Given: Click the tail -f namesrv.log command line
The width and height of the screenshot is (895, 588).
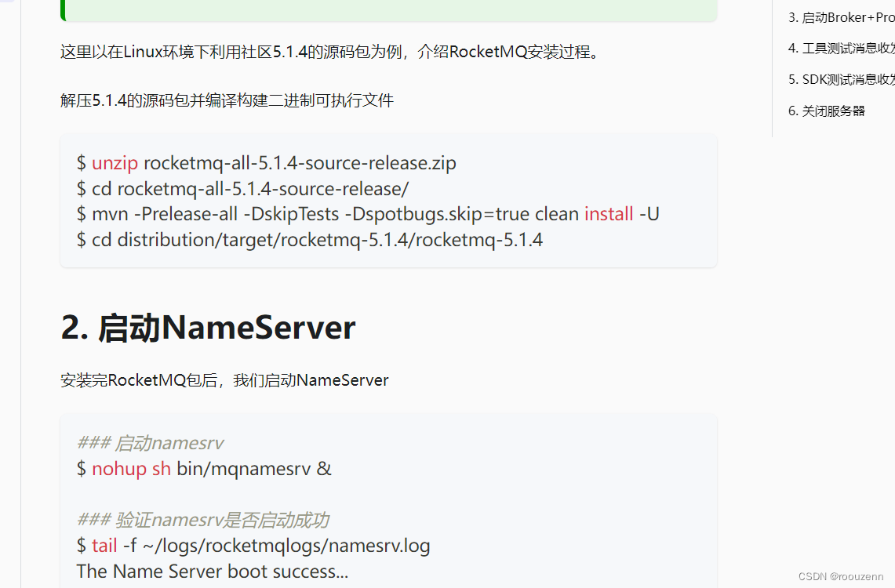Looking at the screenshot, I should point(253,546).
